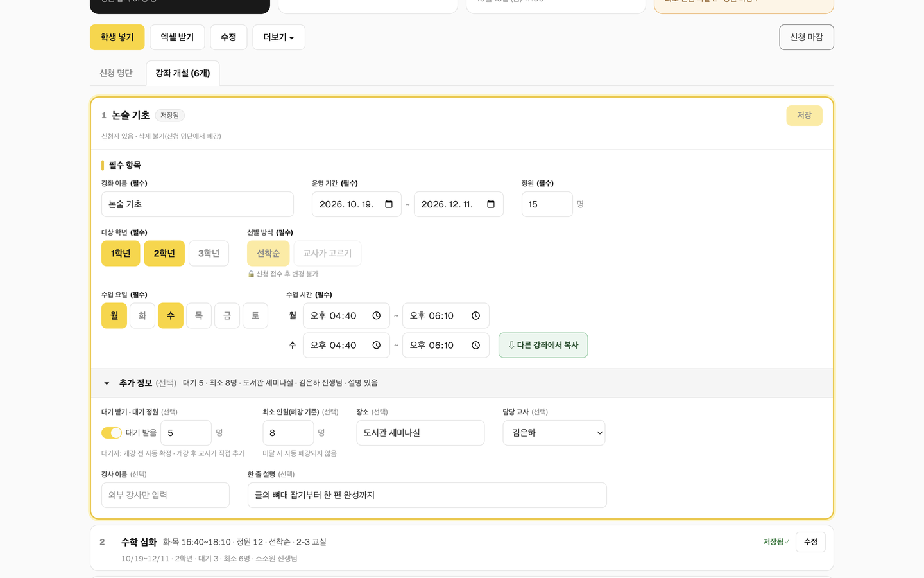Focus the 정원 capacity field showing 15
Image resolution: width=924 pixels, height=578 pixels.
pos(547,204)
